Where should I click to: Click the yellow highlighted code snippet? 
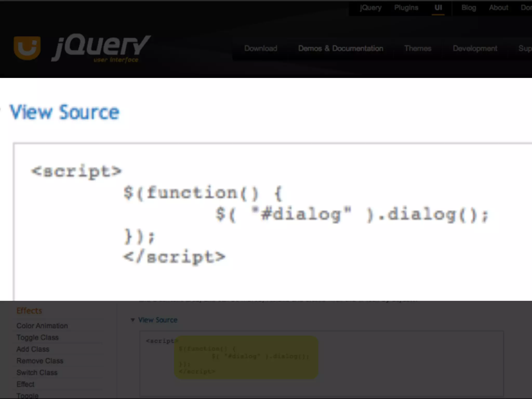click(246, 357)
